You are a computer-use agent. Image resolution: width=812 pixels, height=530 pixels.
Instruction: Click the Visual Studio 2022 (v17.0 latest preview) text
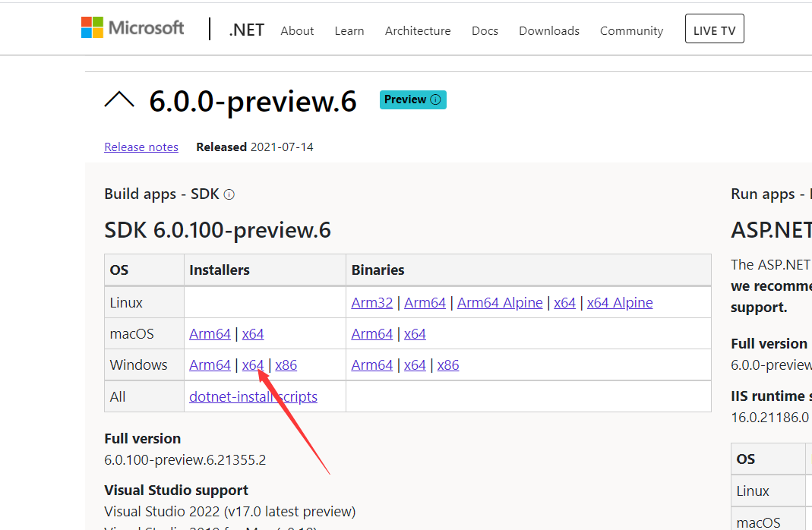(x=230, y=511)
